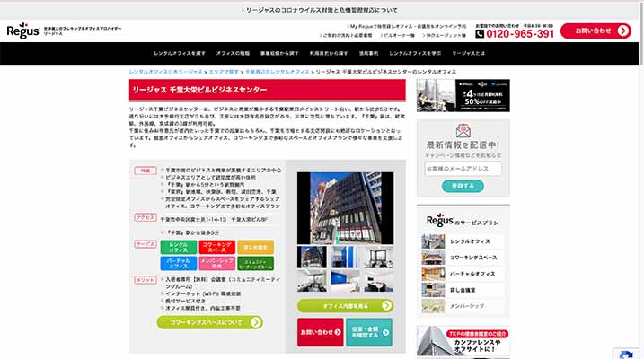Click the red お問い合わせ button in the header
Screen dimensions: 644x359
tap(595, 31)
